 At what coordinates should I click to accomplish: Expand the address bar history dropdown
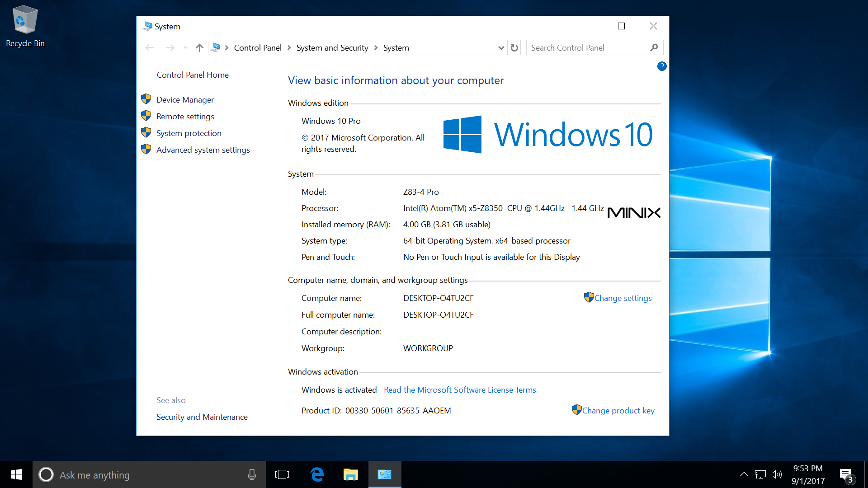pyautogui.click(x=501, y=48)
